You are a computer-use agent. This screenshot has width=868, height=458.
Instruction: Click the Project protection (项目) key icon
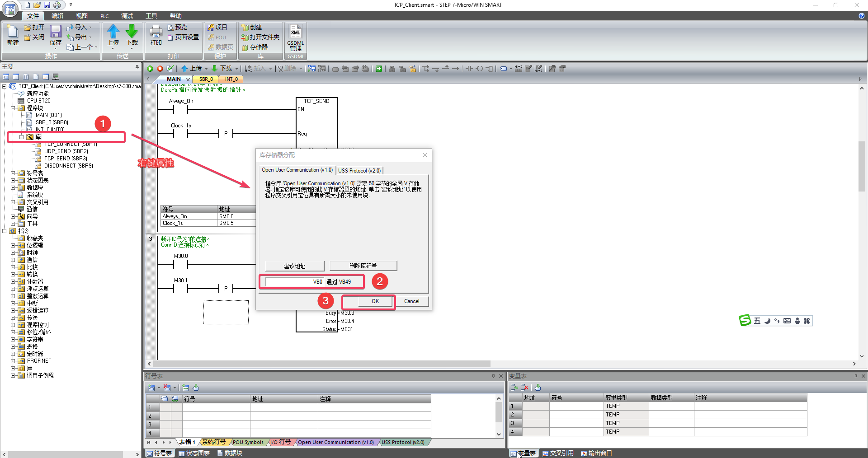pyautogui.click(x=211, y=28)
